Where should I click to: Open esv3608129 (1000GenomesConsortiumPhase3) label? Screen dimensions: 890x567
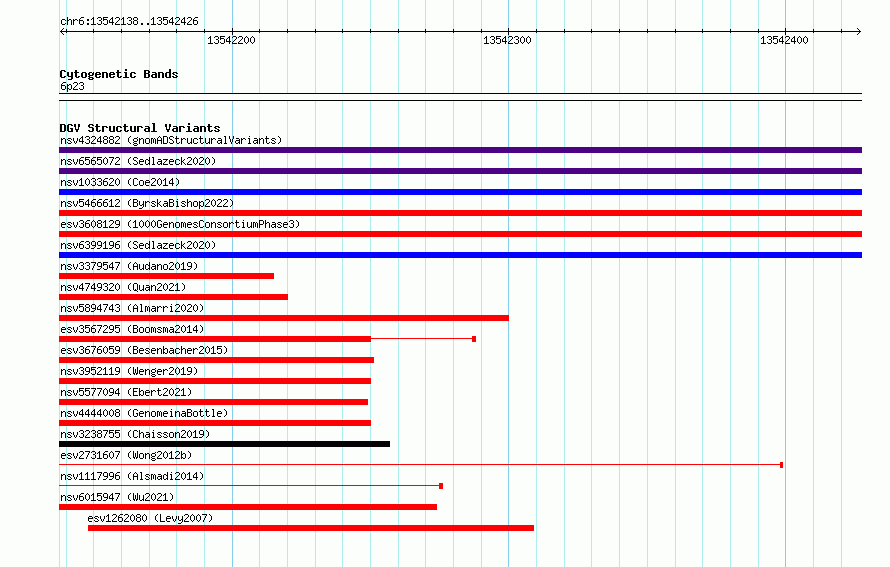pyautogui.click(x=180, y=224)
